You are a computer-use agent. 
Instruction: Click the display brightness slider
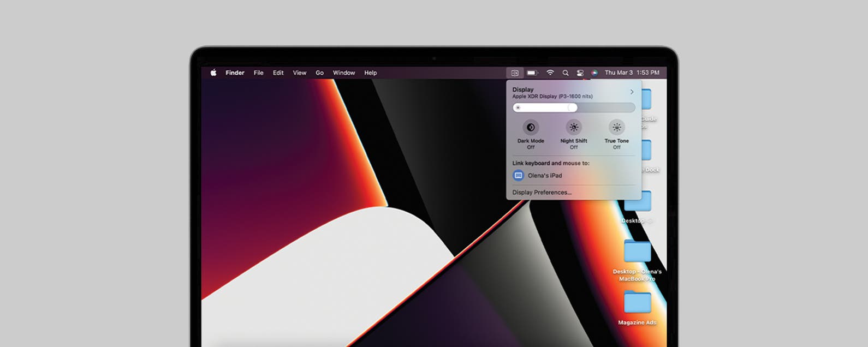click(x=573, y=108)
